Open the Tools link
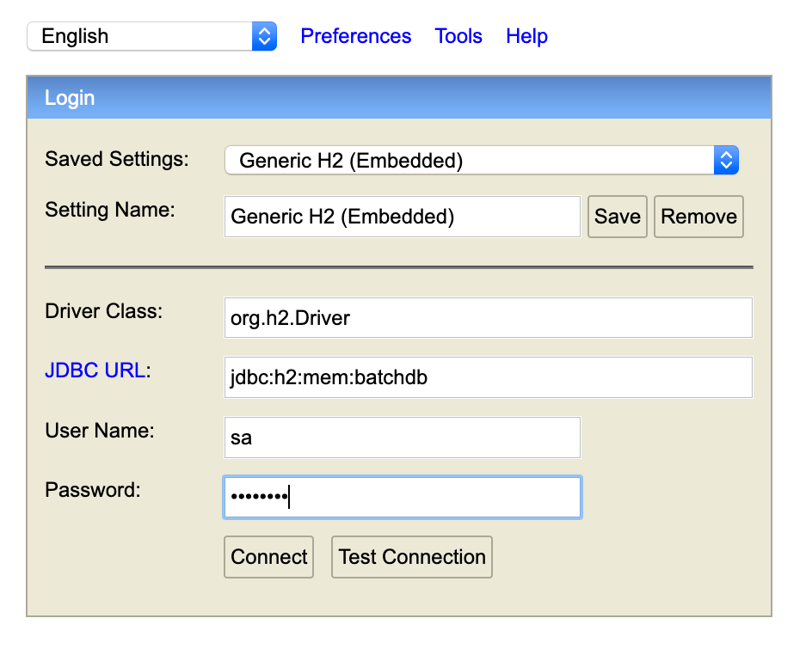The height and width of the screenshot is (655, 812). click(x=458, y=36)
